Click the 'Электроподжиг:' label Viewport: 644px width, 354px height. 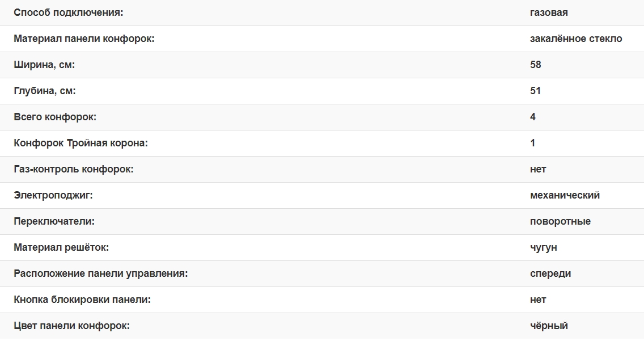53,195
